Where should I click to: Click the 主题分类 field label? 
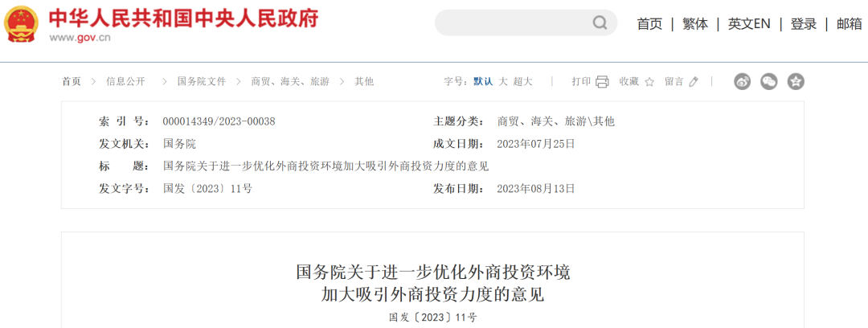(458, 122)
